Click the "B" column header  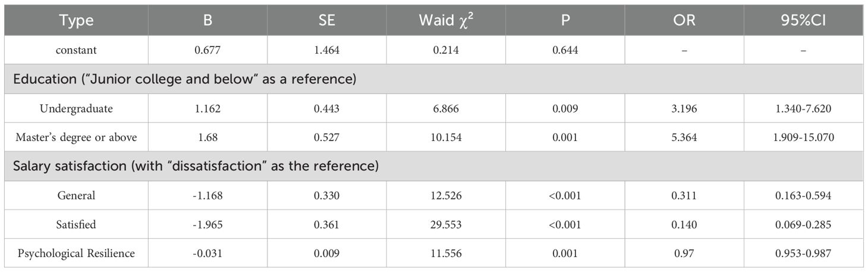point(207,20)
